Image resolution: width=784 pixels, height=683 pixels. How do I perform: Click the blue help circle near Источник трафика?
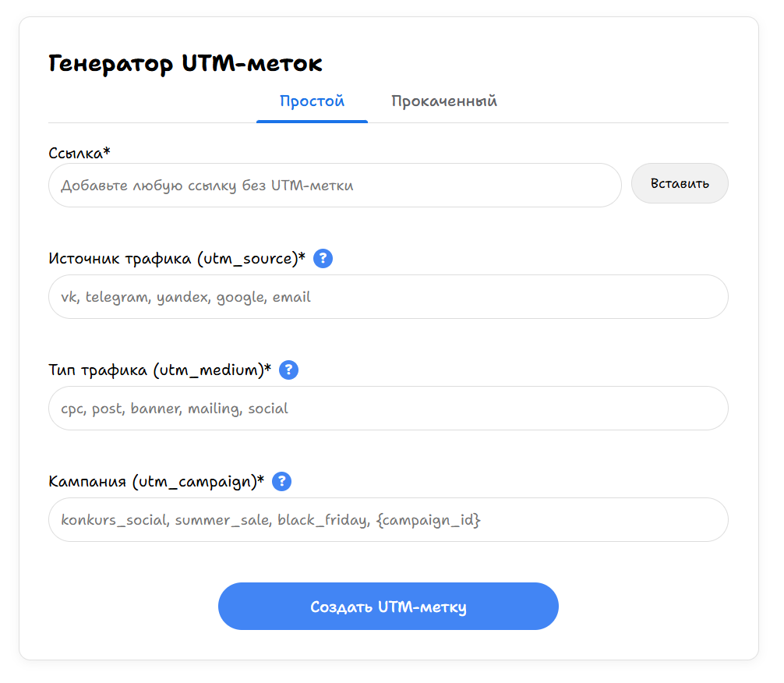pyautogui.click(x=323, y=258)
